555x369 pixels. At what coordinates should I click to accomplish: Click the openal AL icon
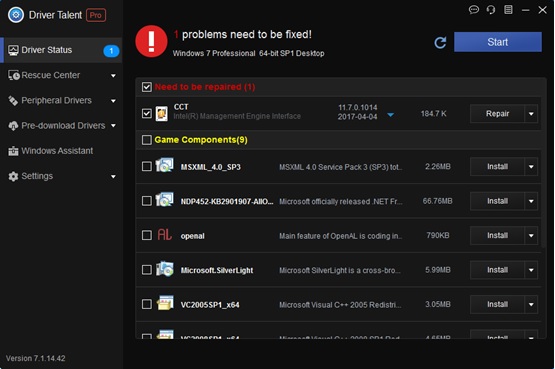click(x=165, y=235)
